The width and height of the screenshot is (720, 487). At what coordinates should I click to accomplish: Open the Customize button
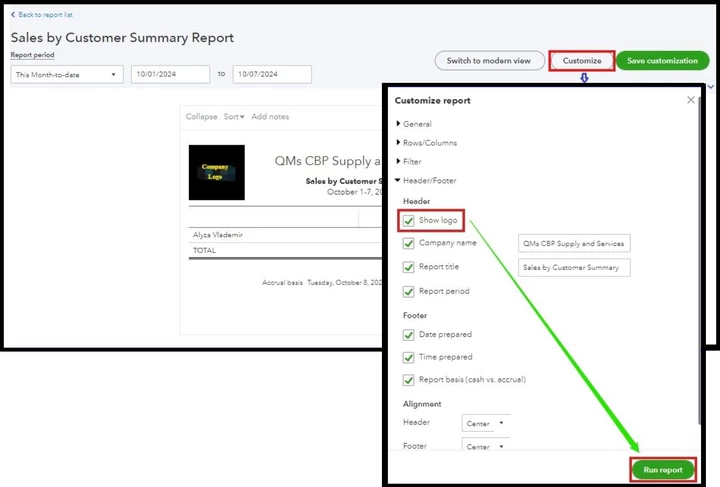click(x=582, y=61)
